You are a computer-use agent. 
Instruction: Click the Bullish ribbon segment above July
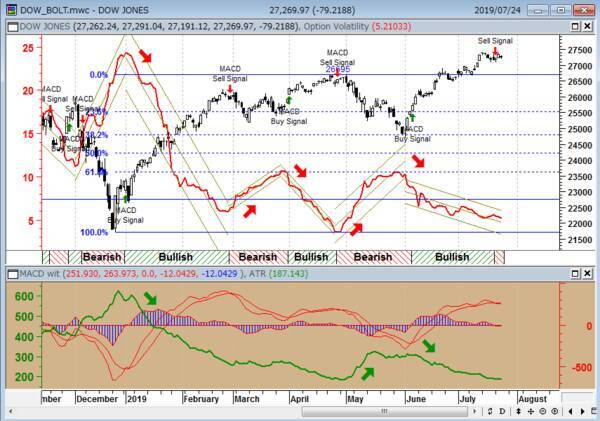pyautogui.click(x=453, y=257)
